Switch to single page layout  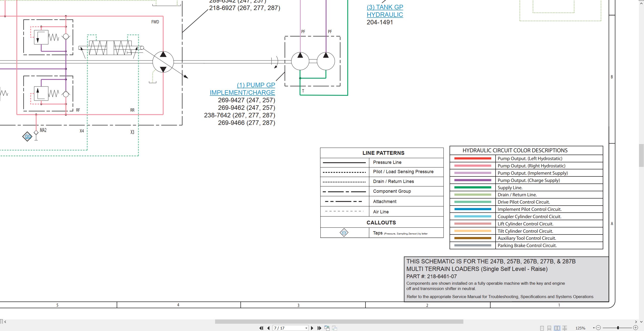tap(542, 328)
